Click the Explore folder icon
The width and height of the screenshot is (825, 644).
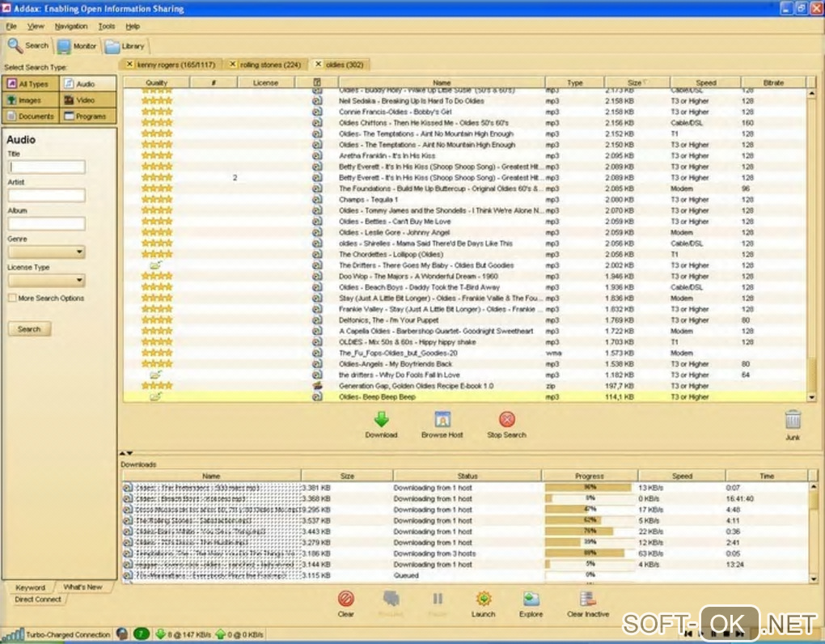pyautogui.click(x=531, y=599)
